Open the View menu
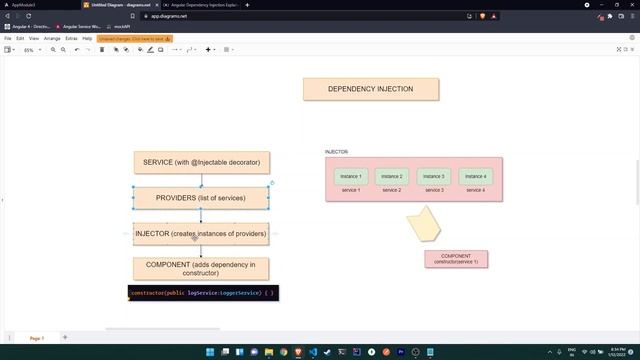640x360 pixels. click(34, 38)
